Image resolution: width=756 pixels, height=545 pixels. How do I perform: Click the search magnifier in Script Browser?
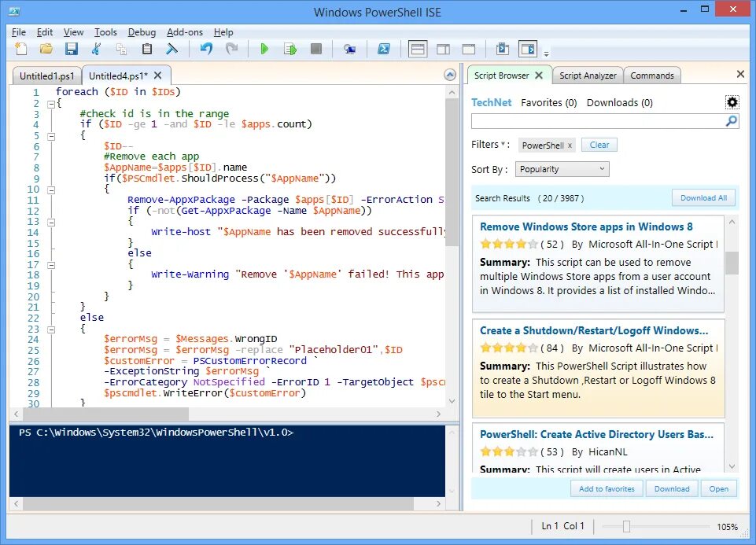[x=732, y=121]
